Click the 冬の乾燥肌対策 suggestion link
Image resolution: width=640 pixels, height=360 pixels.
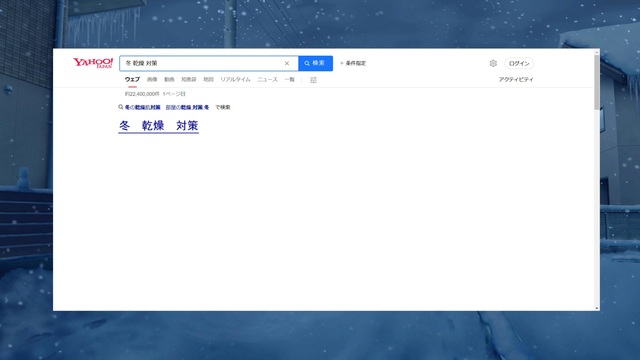(x=142, y=107)
